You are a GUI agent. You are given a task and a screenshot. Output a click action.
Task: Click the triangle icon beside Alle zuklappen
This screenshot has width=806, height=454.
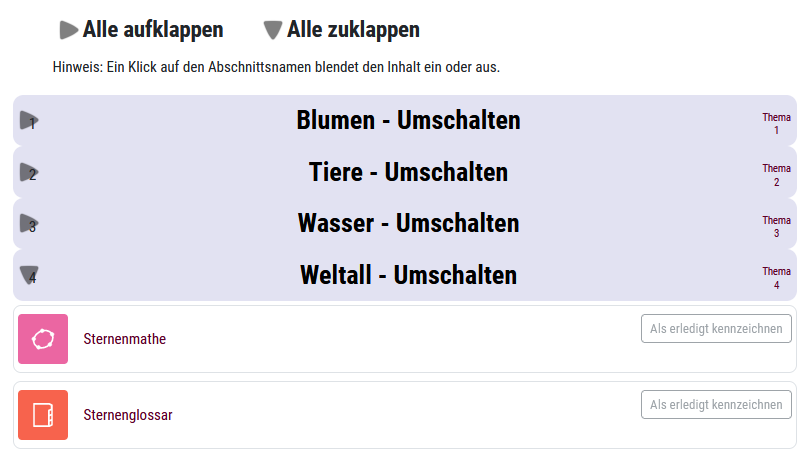pyautogui.click(x=273, y=31)
